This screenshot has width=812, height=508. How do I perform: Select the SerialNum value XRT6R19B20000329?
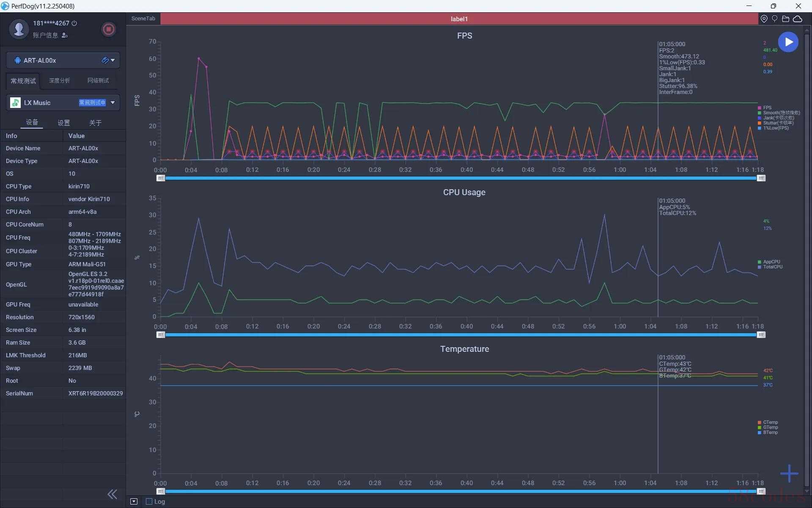pos(96,393)
